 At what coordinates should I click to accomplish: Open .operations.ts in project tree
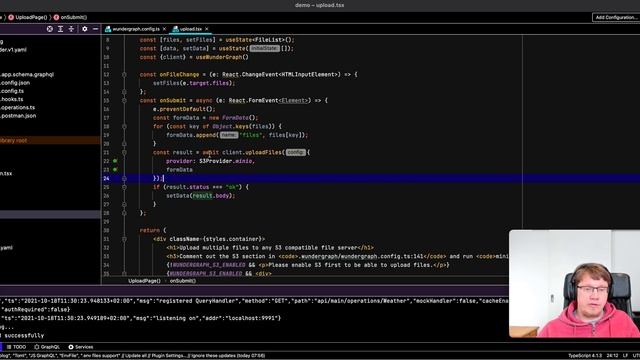coord(18,107)
